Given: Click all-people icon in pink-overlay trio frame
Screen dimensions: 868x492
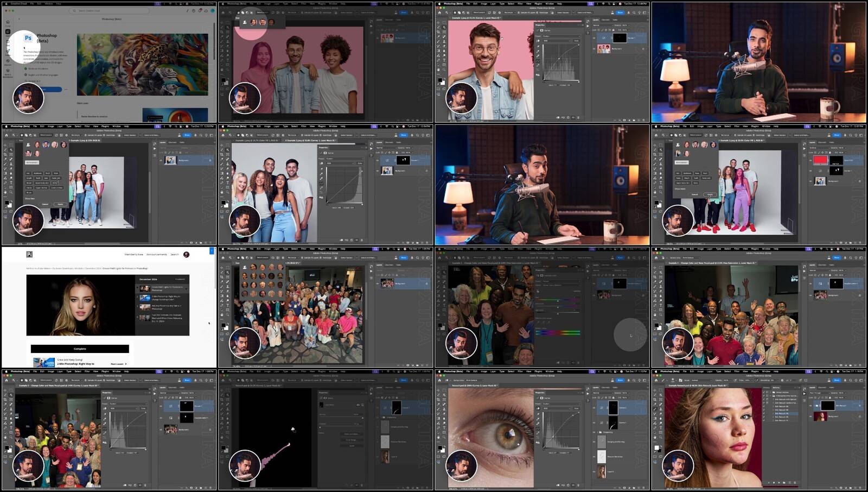Looking at the screenshot, I should 245,22.
